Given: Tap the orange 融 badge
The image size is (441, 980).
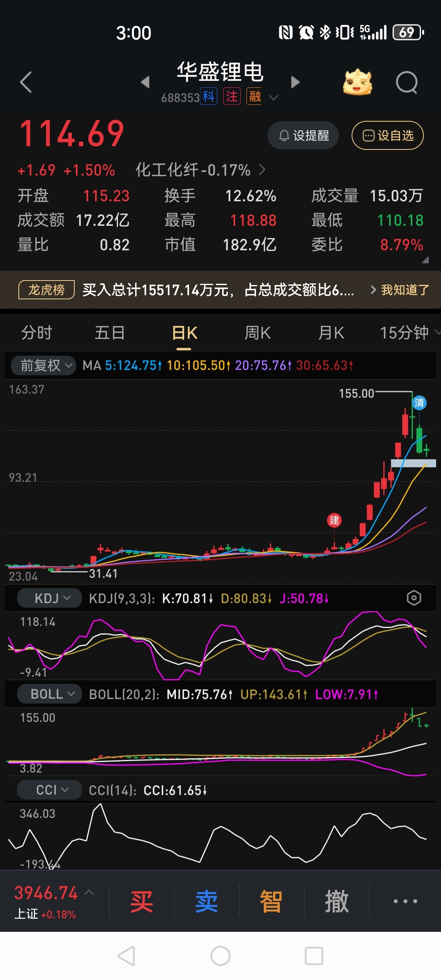Looking at the screenshot, I should pyautogui.click(x=255, y=97).
